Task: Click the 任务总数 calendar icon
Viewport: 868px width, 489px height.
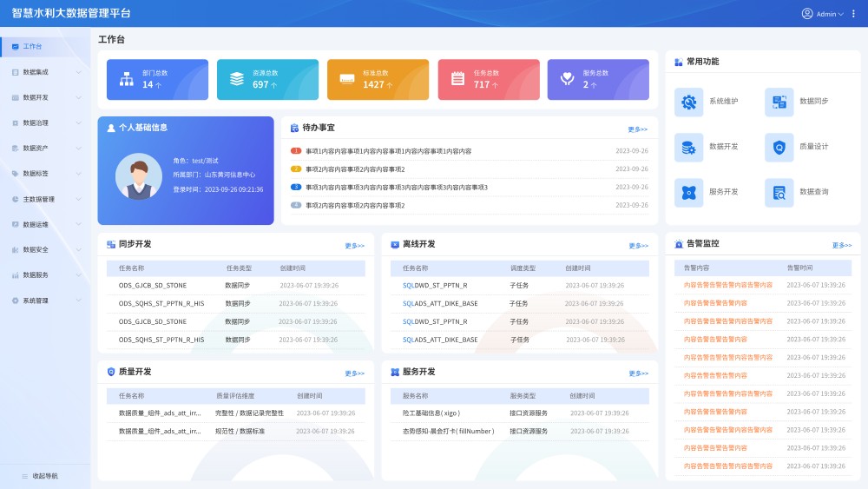Action: pyautogui.click(x=457, y=79)
